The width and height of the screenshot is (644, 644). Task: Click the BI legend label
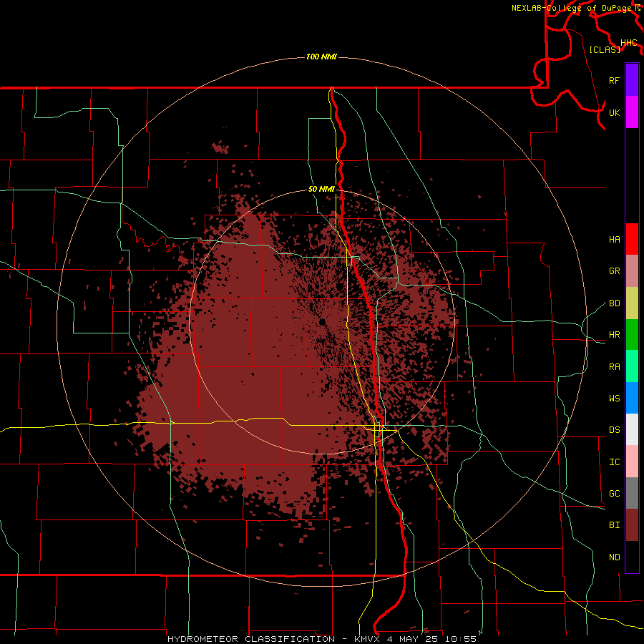614,525
